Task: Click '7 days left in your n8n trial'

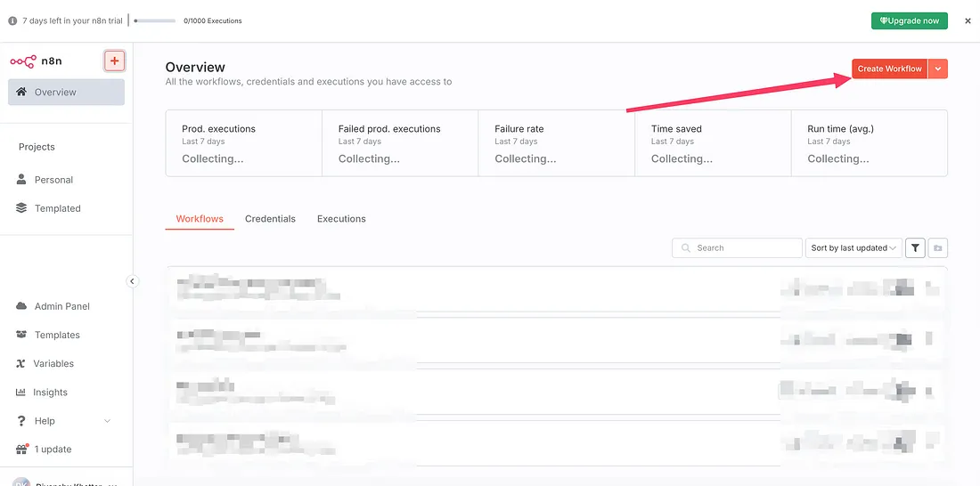Action: click(72, 20)
